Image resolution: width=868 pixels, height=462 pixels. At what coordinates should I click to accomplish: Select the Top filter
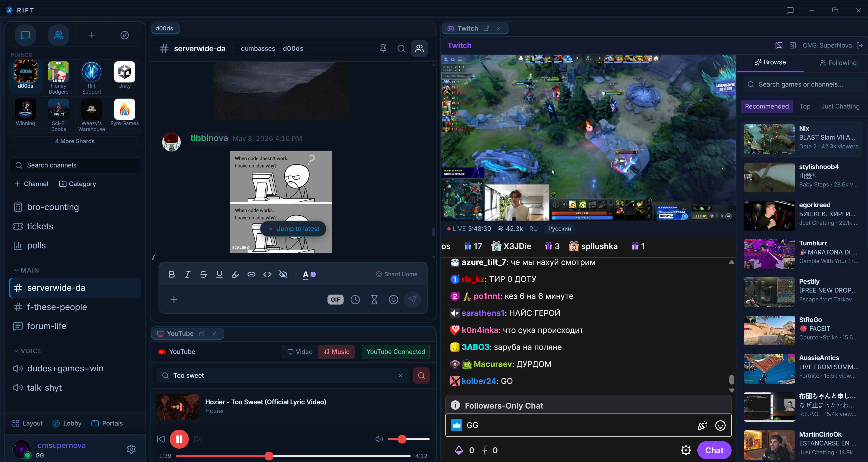(x=805, y=106)
